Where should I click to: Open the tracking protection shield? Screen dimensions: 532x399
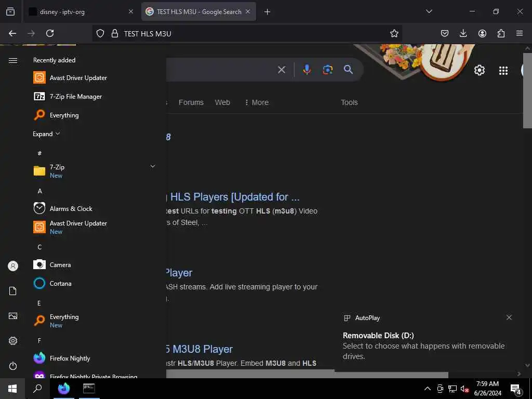100,33
